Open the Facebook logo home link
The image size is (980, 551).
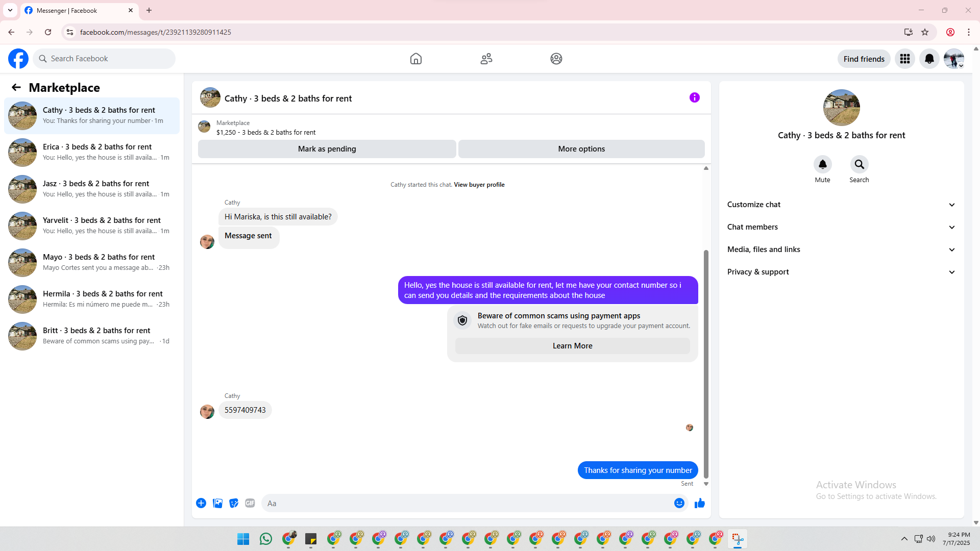click(18, 59)
